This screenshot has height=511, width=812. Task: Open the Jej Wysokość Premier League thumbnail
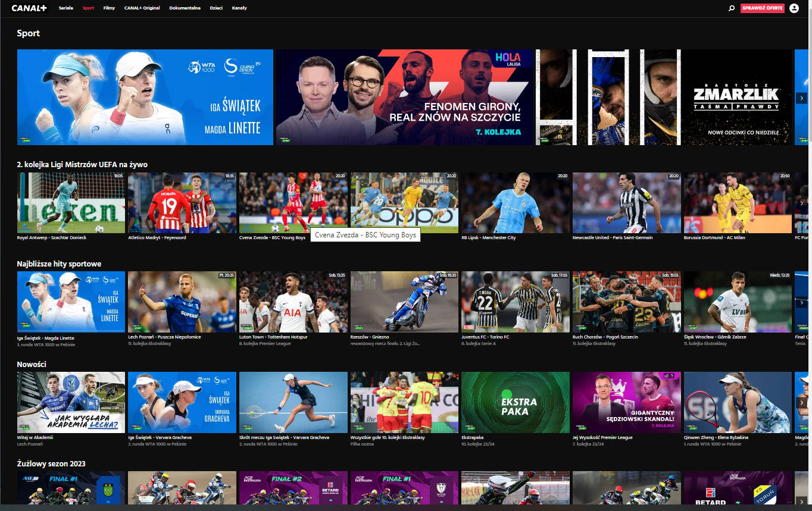point(627,403)
